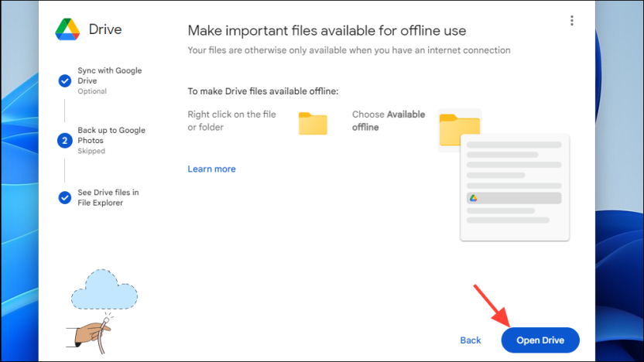Screen dimensions: 644x362
Task: Click the 'To make Drive files available offline:' text
Action: (263, 91)
